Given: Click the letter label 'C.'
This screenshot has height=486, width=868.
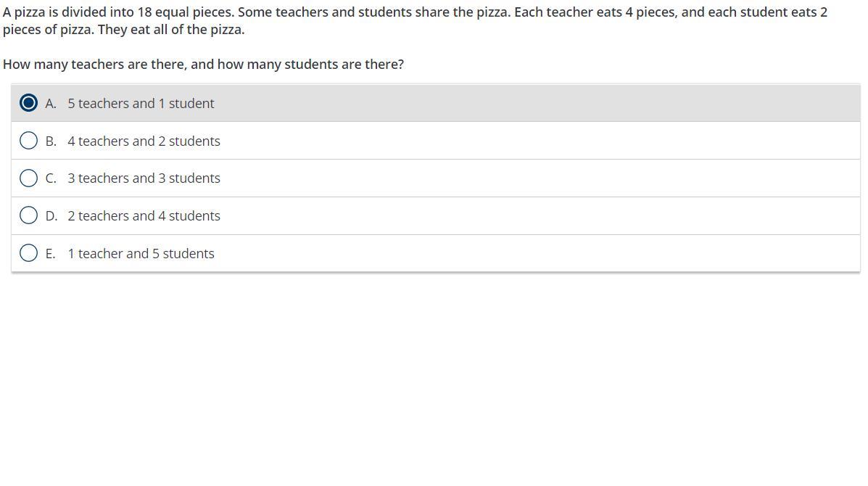Looking at the screenshot, I should click(x=51, y=178).
